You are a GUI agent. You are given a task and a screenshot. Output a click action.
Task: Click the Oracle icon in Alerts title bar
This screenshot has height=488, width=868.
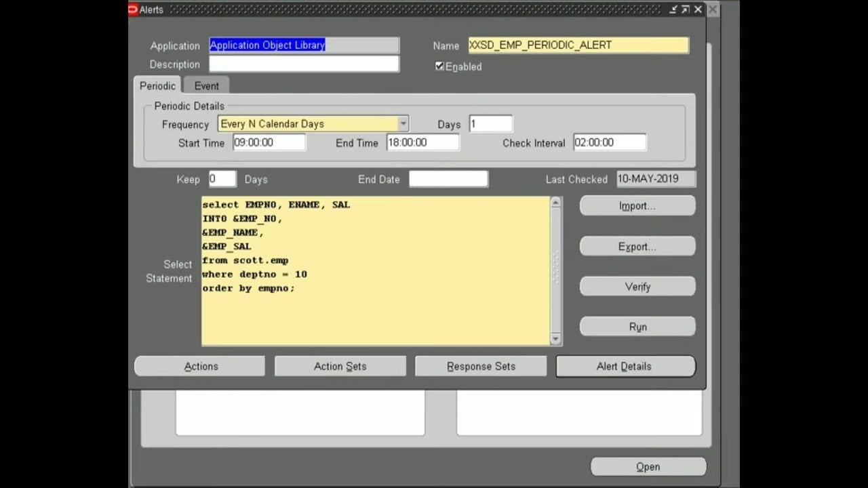pyautogui.click(x=133, y=9)
